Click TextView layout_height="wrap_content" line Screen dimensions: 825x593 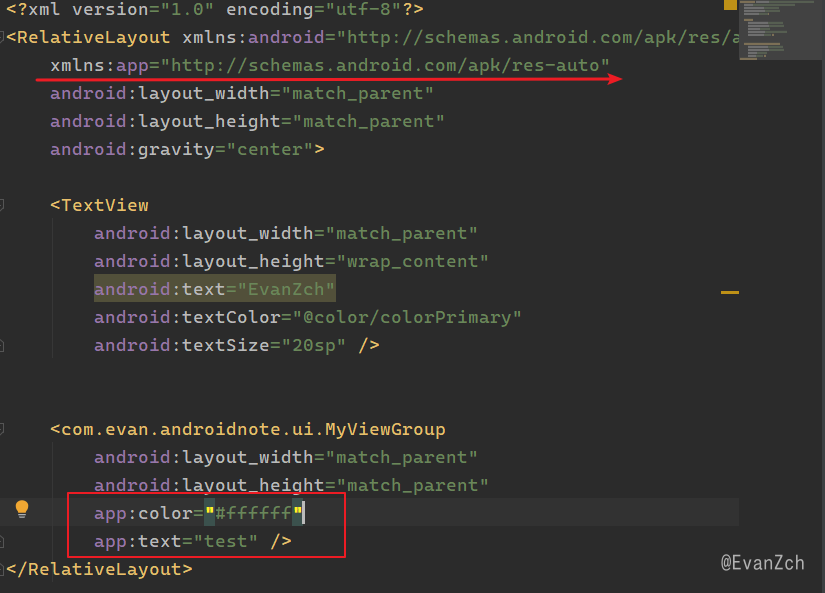click(291, 261)
